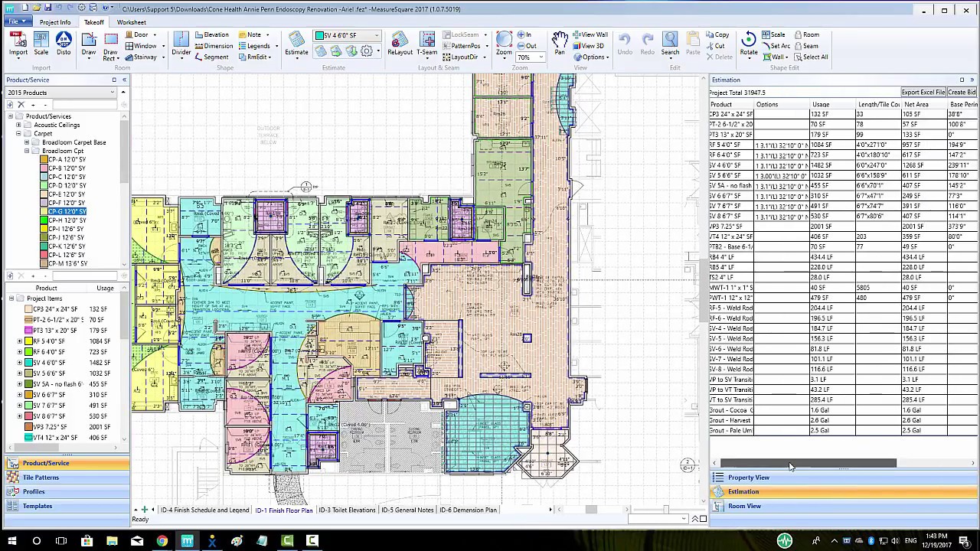The width and height of the screenshot is (980, 551).
Task: Select the Draw Rect tool
Action: click(x=110, y=46)
